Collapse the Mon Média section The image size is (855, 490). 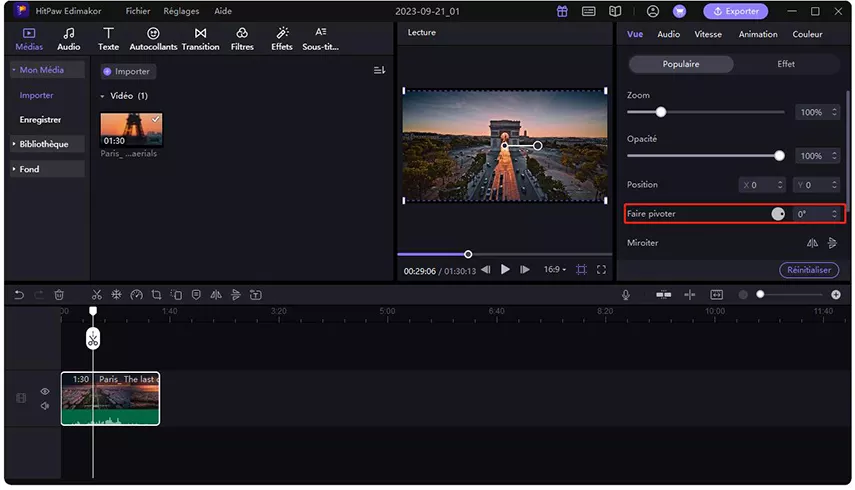pyautogui.click(x=14, y=70)
